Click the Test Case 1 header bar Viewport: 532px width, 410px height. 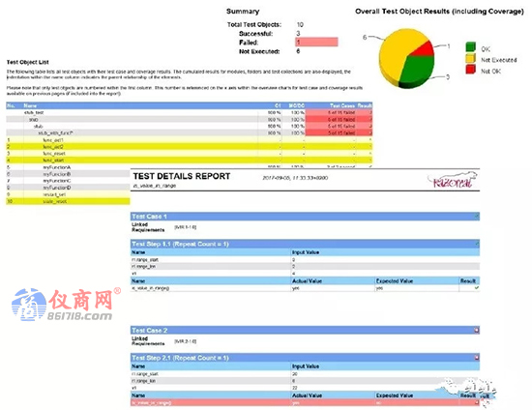point(305,217)
